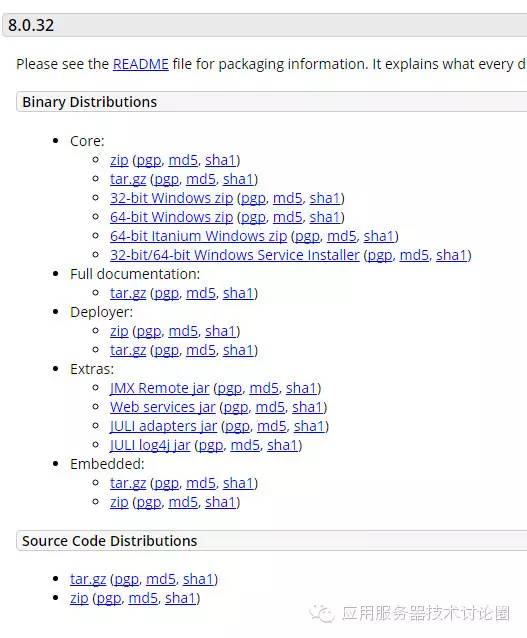This screenshot has height=638, width=527.
Task: Open pgp for source code tar.gz
Action: (127, 579)
